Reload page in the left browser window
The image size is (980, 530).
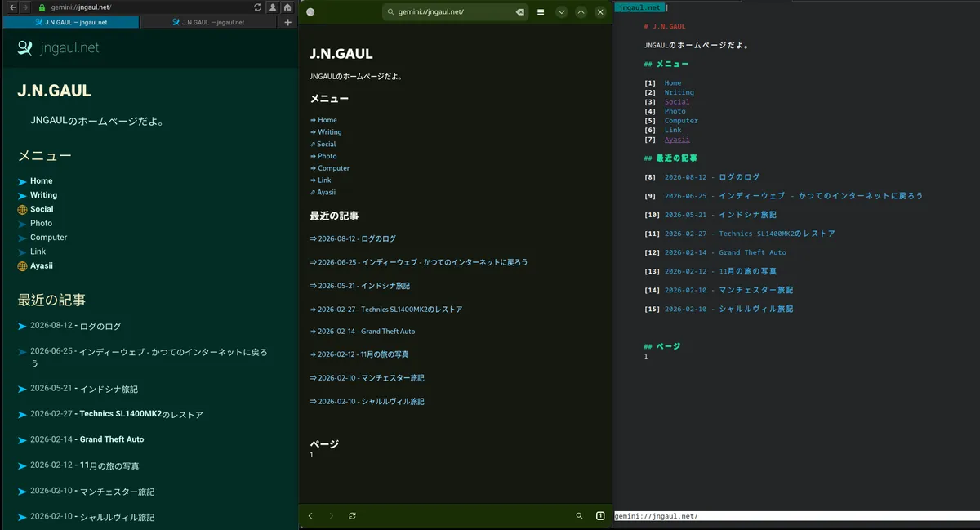point(258,7)
